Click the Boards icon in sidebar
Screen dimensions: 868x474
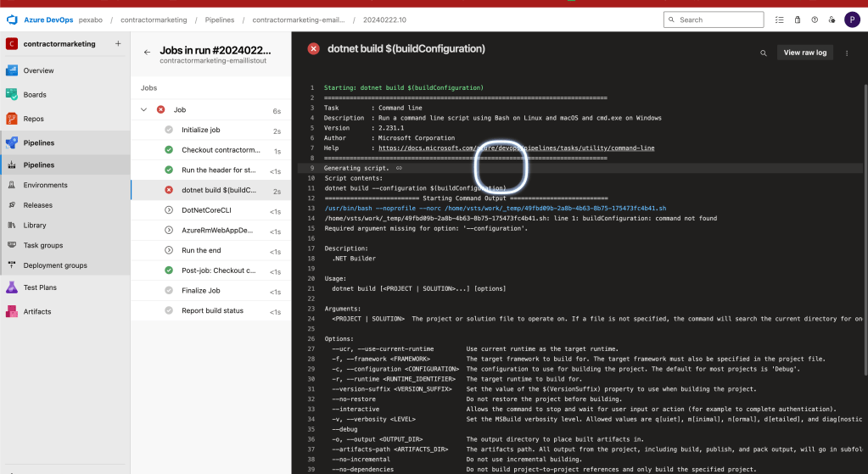tap(12, 95)
